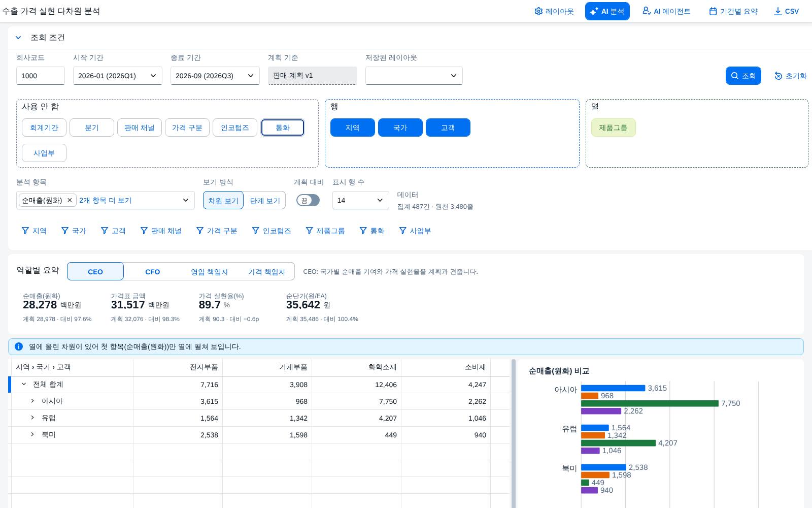The image size is (812, 508).
Task: Switch to 단계 보기 view mode
Action: 265,200
